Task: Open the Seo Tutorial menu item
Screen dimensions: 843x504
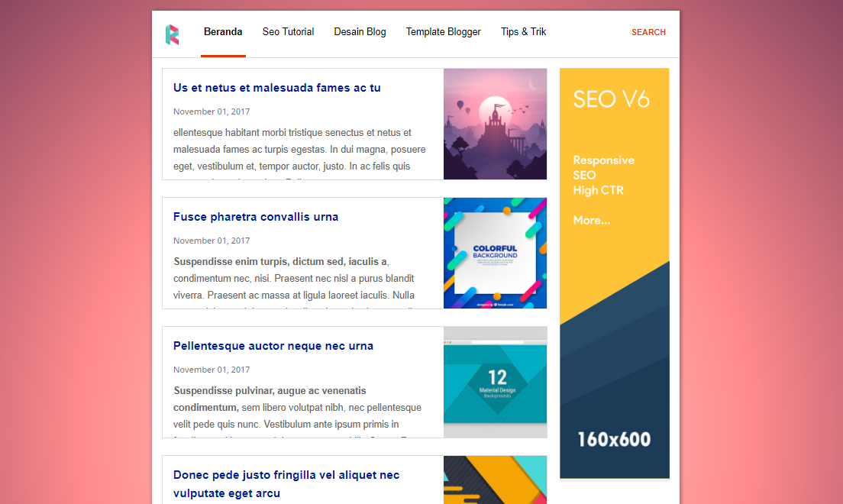Action: click(288, 31)
